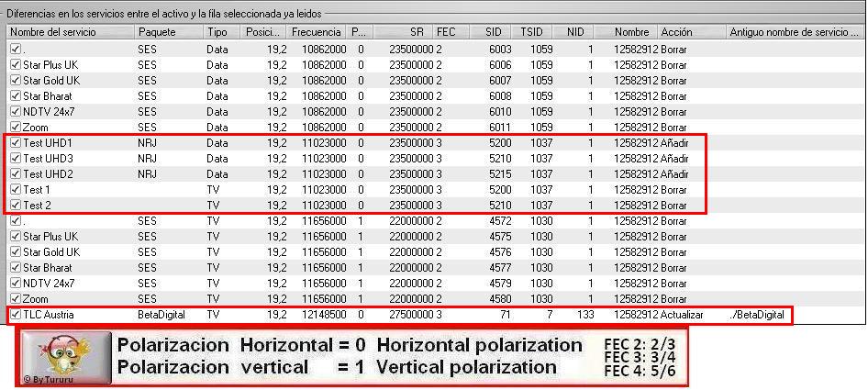
Task: Sort by the Frecuencia column header
Action: [317, 32]
